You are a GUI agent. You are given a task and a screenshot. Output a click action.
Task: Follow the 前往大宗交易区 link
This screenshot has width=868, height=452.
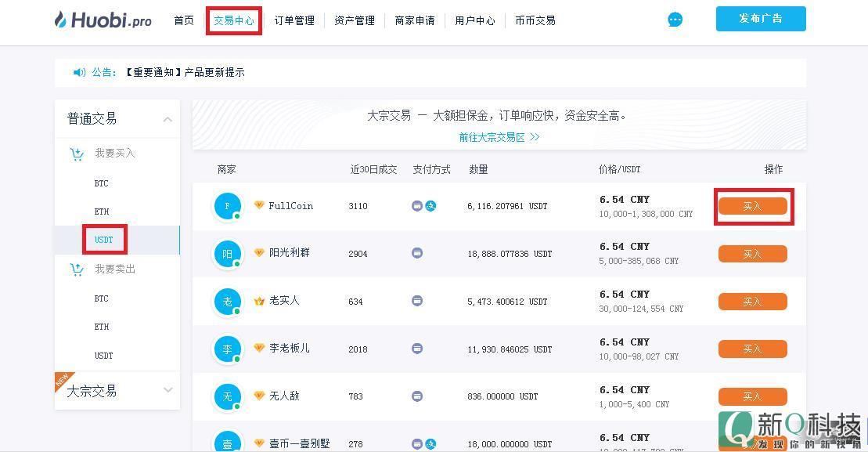pos(499,137)
